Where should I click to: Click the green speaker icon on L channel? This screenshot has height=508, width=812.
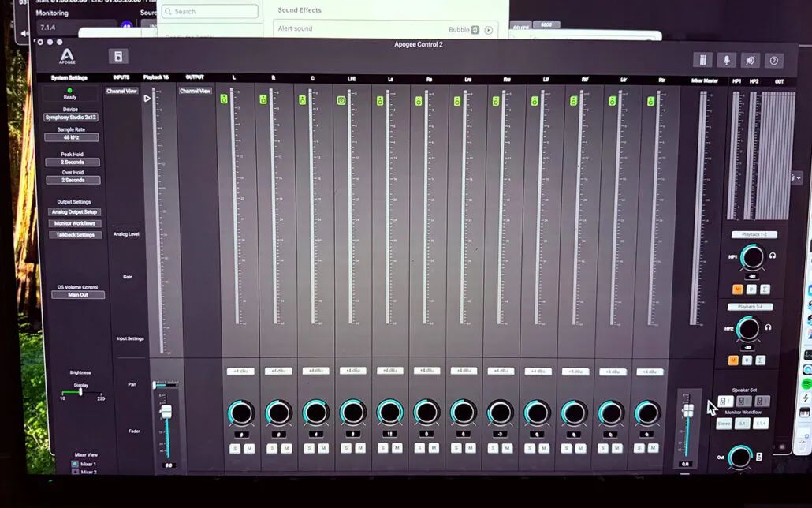(x=224, y=99)
